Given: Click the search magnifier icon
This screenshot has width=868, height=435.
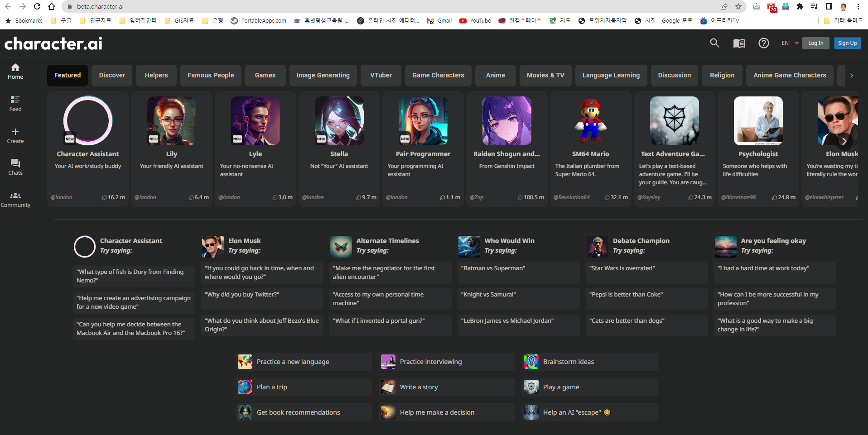Looking at the screenshot, I should pyautogui.click(x=714, y=43).
